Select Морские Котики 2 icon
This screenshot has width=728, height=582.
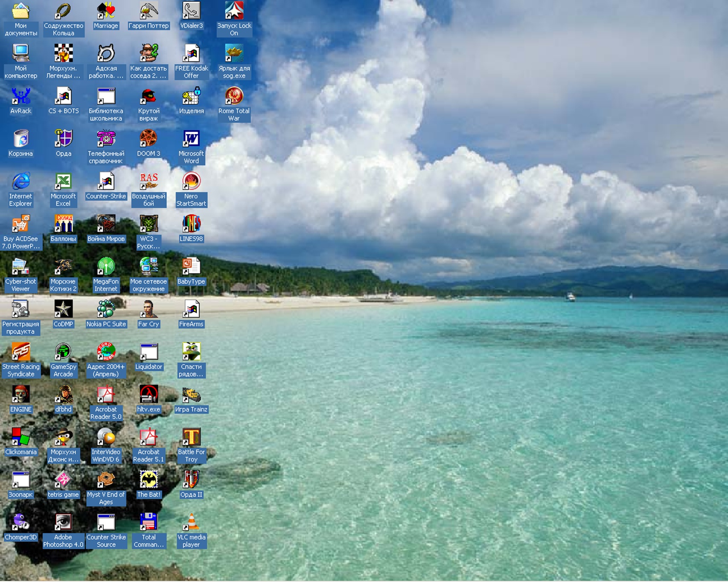click(63, 266)
